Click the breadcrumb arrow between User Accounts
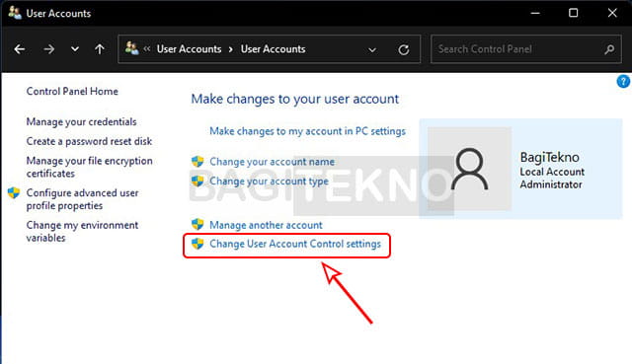 pos(231,49)
